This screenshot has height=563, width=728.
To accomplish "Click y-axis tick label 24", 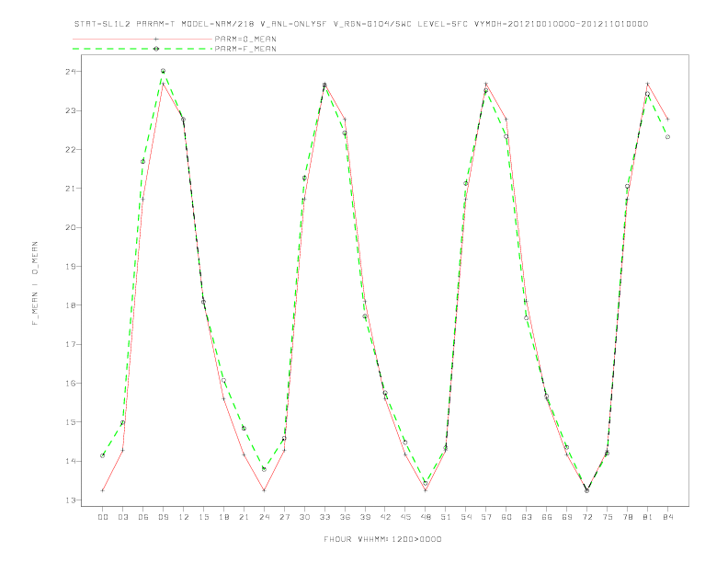I will [71, 72].
